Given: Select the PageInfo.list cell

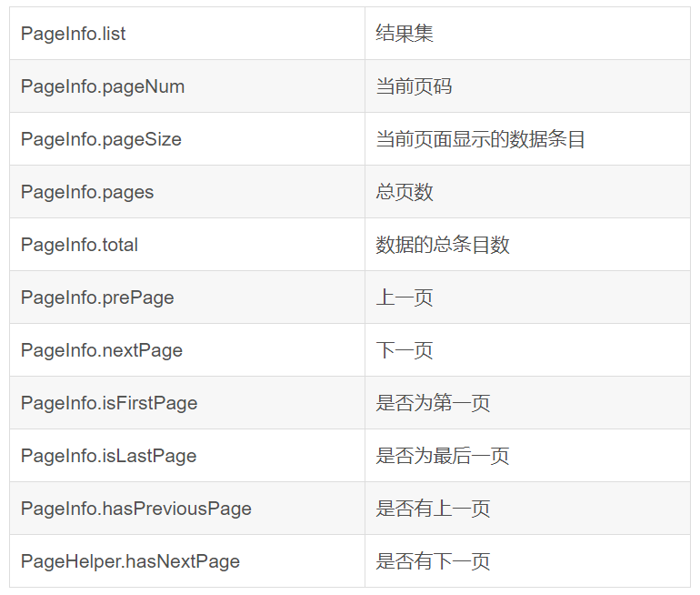Looking at the screenshot, I should coord(187,34).
